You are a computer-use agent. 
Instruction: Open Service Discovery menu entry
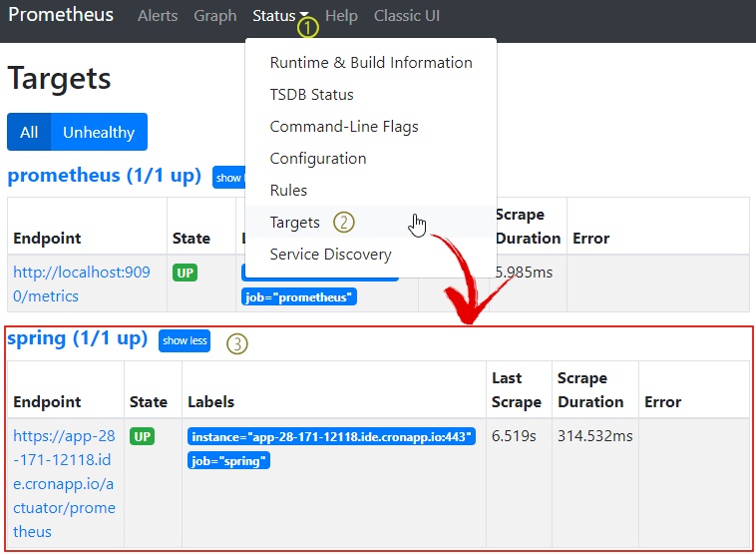(371, 254)
